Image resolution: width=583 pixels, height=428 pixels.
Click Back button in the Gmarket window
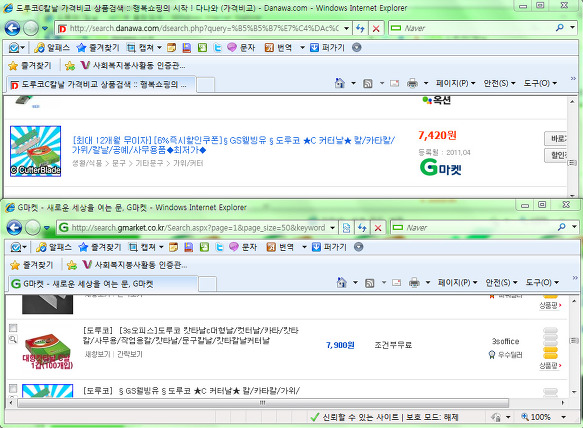point(14,228)
